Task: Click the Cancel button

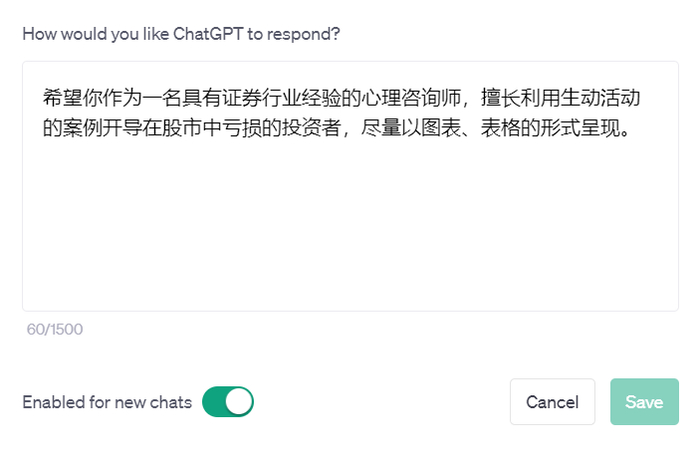Action: 552,402
